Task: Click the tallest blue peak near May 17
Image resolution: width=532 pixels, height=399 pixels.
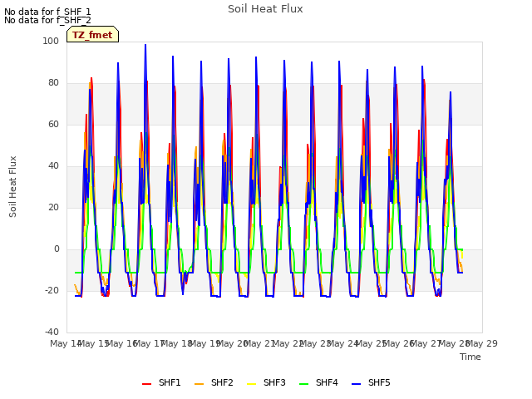Action: pos(145,45)
